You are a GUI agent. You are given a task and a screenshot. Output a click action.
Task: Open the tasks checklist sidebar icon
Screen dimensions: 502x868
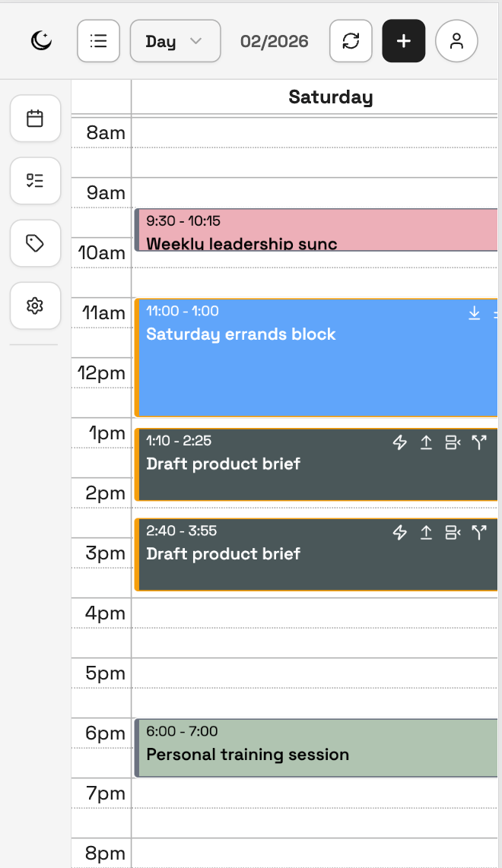35,181
